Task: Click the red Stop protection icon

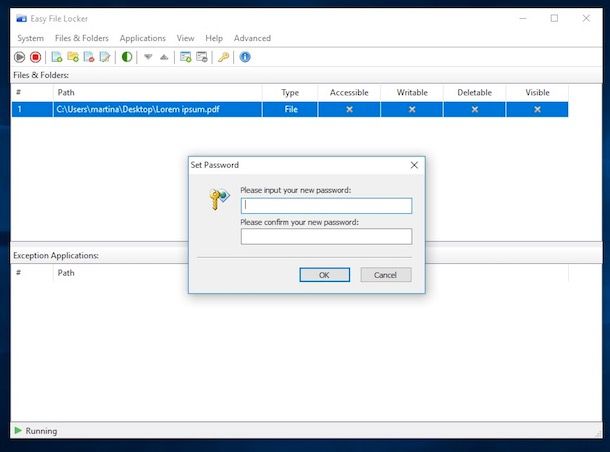Action: (x=35, y=57)
